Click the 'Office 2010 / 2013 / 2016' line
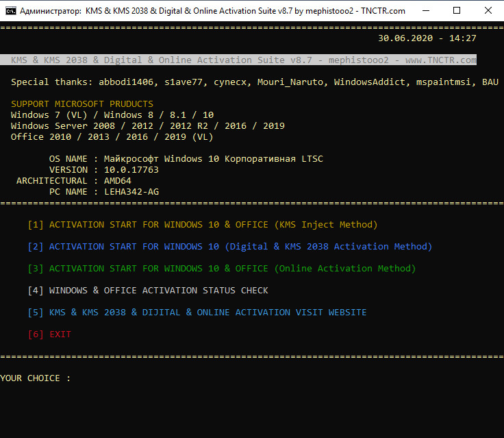The width and height of the screenshot is (504, 438). (112, 137)
